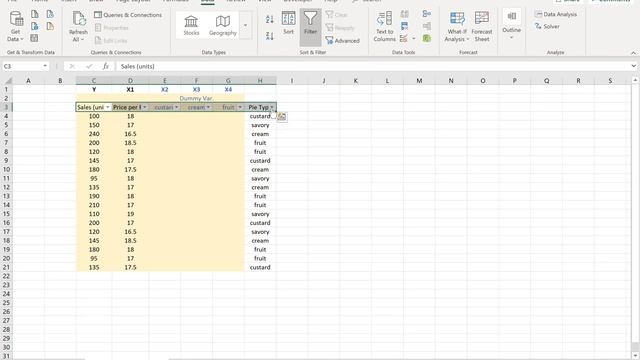Image resolution: width=640 pixels, height=360 pixels.
Task: Expand the Data Types gallery
Action: pyautogui.click(x=245, y=25)
